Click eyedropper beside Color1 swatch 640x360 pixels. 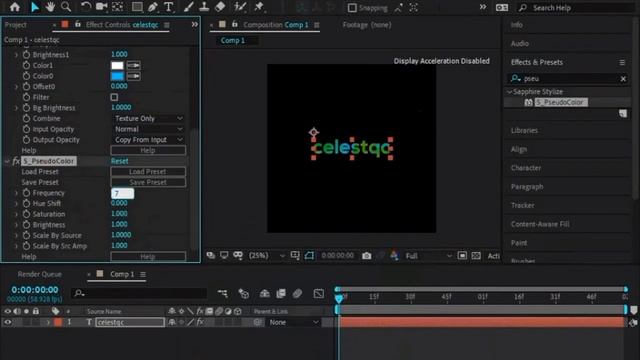click(x=133, y=65)
